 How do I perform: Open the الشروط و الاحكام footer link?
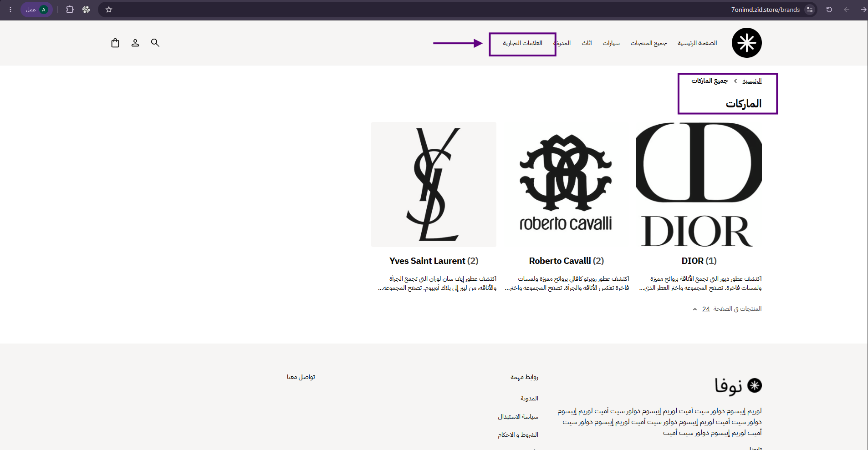pyautogui.click(x=518, y=435)
